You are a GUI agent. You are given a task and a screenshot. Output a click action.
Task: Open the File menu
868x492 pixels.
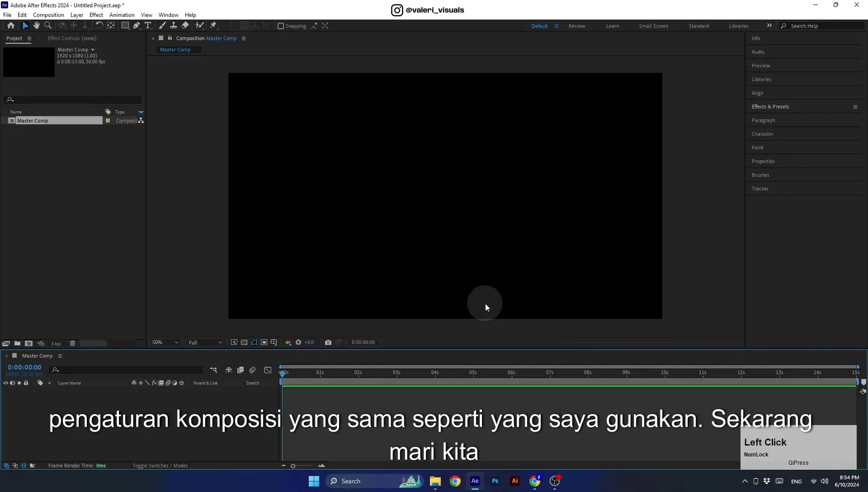click(x=7, y=15)
